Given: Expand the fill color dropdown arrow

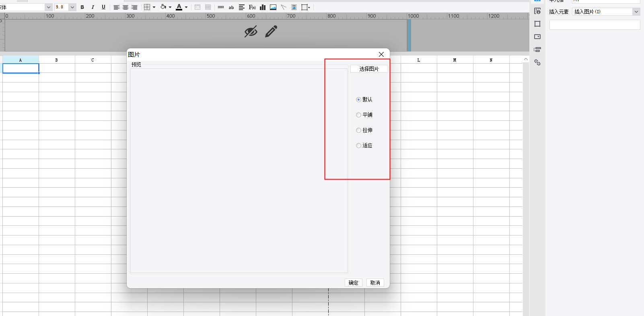Looking at the screenshot, I should pos(170,7).
